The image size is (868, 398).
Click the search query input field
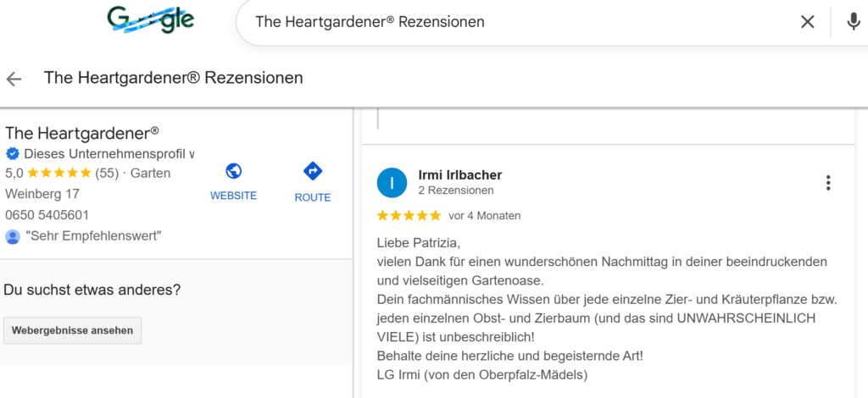[x=520, y=21]
